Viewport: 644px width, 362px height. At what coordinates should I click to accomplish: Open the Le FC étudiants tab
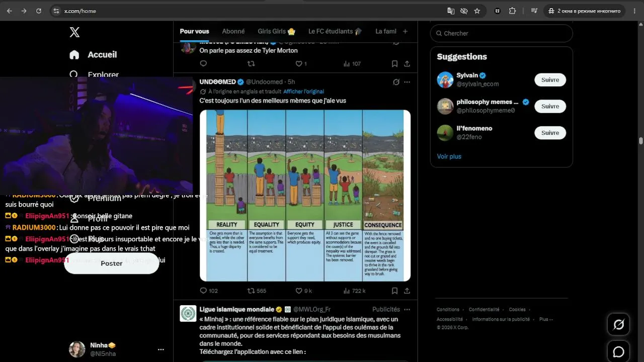335,31
